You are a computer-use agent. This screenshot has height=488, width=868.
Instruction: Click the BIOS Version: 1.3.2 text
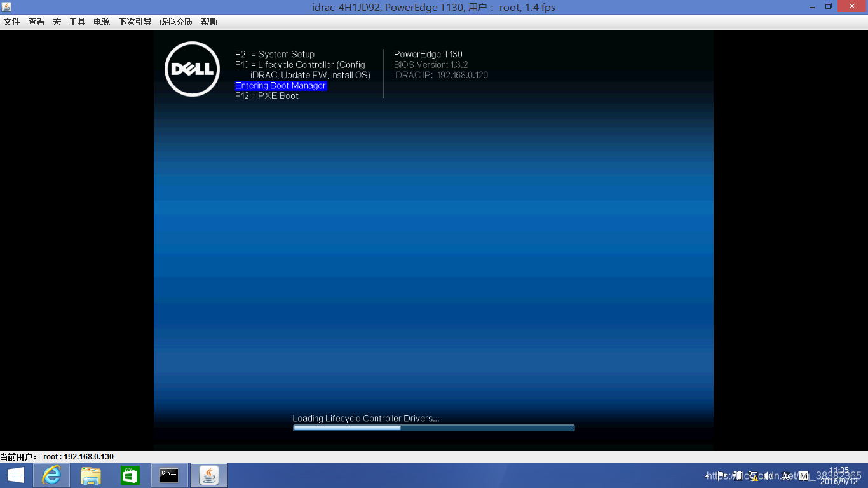click(431, 65)
